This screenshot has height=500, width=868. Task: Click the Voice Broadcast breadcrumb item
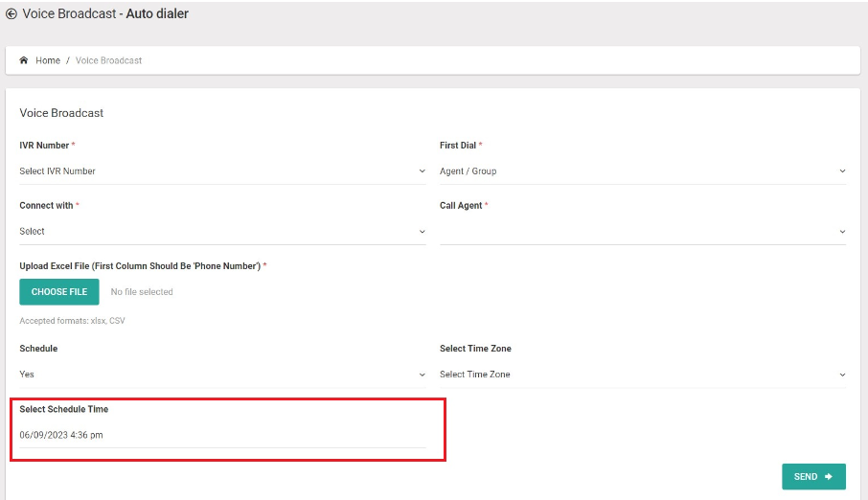point(108,60)
